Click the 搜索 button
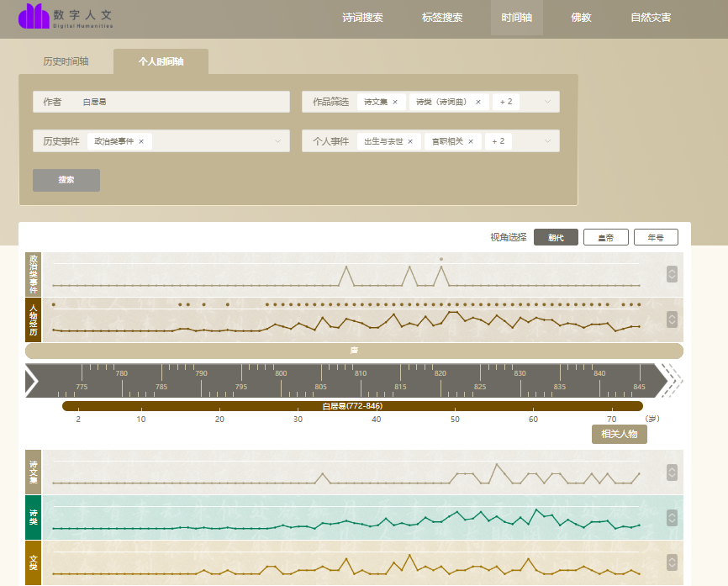Viewport: 728px width, 586px height. pos(66,180)
